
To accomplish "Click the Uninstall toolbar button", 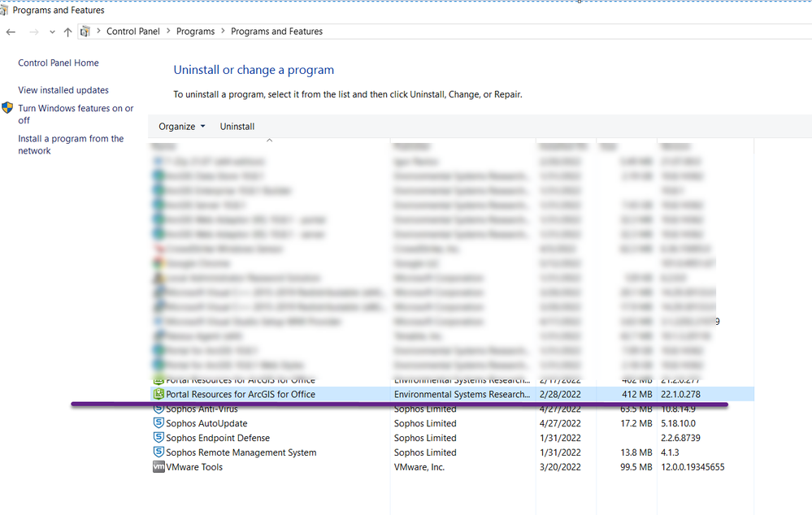I will [237, 126].
